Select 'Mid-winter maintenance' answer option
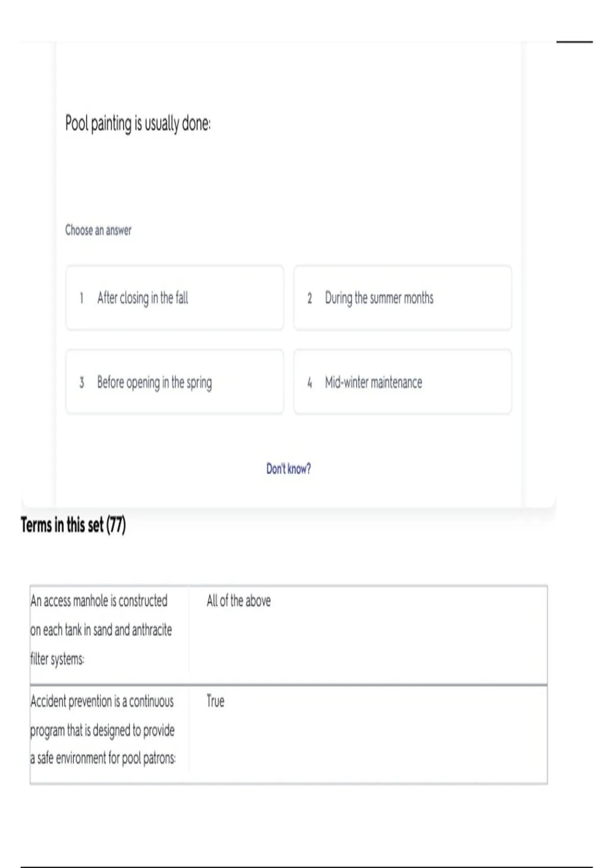Viewport: 613px width, 868px height. pos(402,382)
